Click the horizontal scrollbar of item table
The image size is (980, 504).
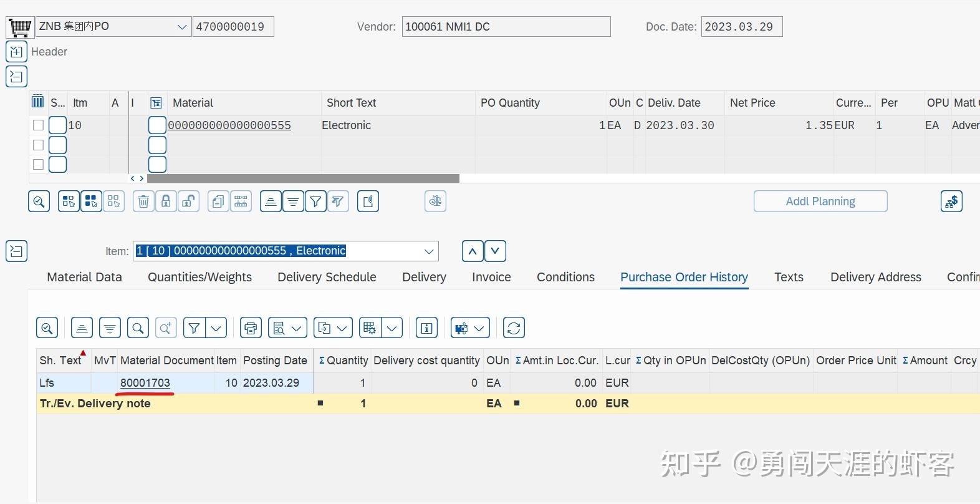pyautogui.click(x=303, y=178)
